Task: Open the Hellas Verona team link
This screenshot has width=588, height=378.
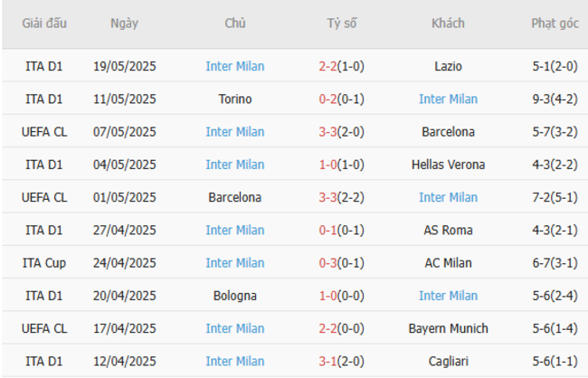Action: 448,165
